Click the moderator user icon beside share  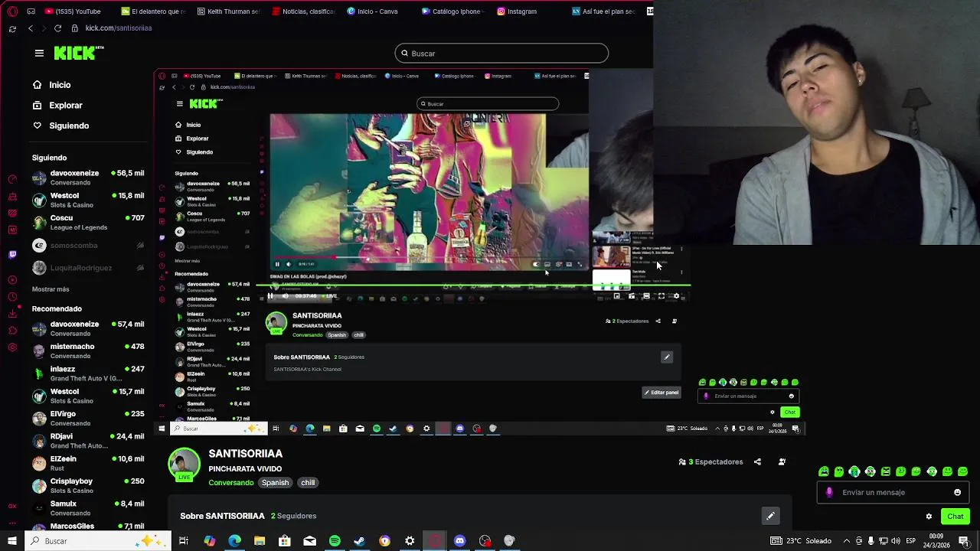pos(782,462)
